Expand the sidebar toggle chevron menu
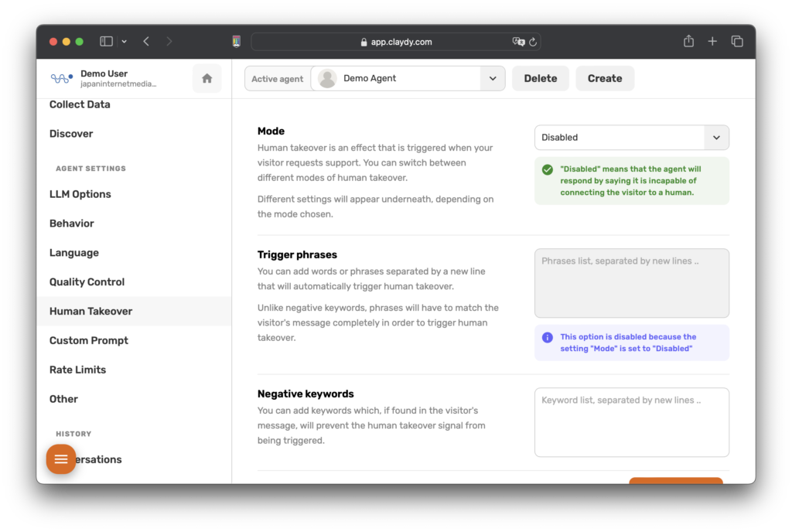Viewport: 792px width, 532px height. click(125, 42)
